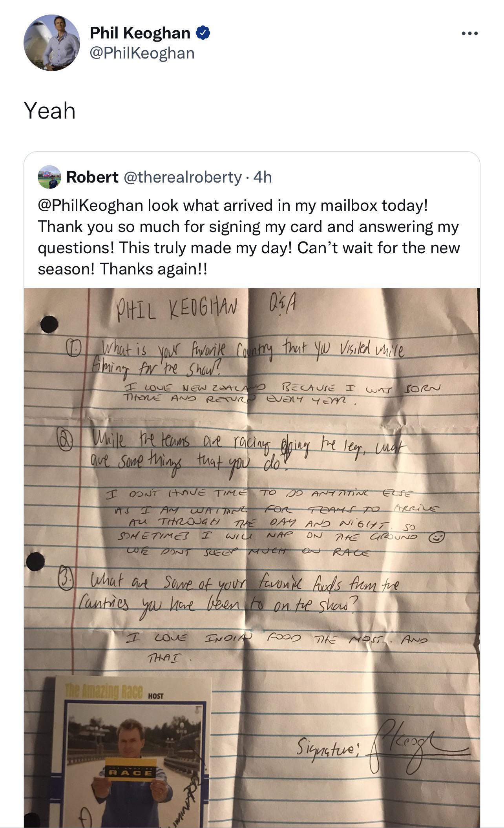Click the @PhilKeoghan mention in quoted text
This screenshot has width=504, height=828.
pyautogui.click(x=90, y=205)
